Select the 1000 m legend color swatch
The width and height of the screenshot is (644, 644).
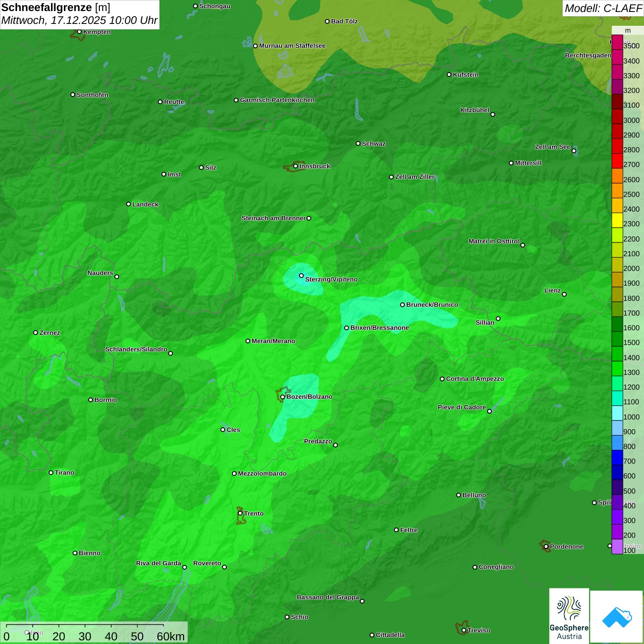click(617, 413)
